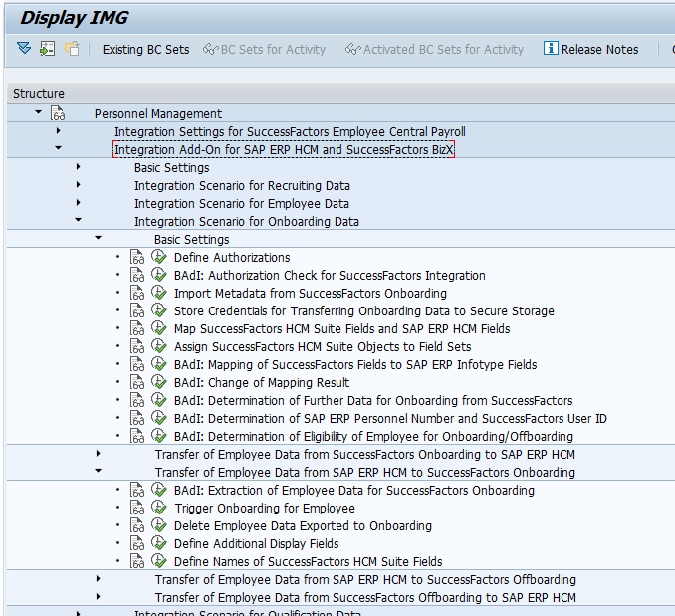The width and height of the screenshot is (675, 616).
Task: Expand Integration Settings for SuccessFactors Employee Central Payroll
Action: tap(58, 130)
